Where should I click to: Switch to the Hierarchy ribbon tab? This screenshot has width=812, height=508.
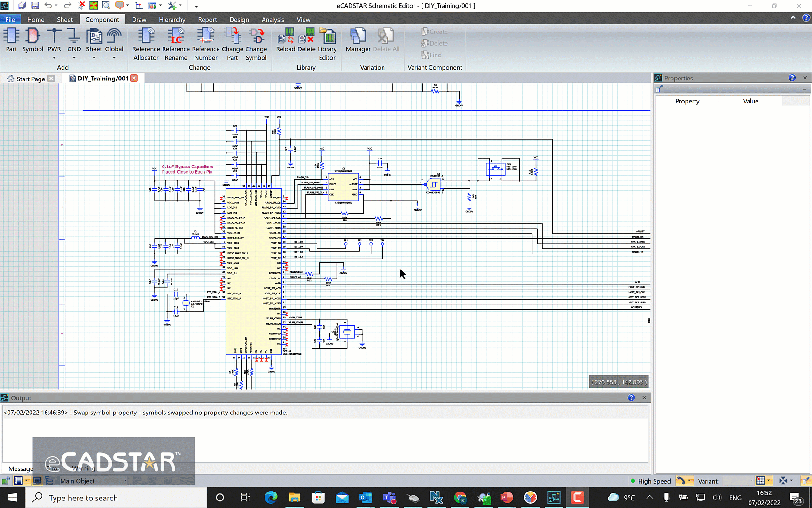click(172, 19)
